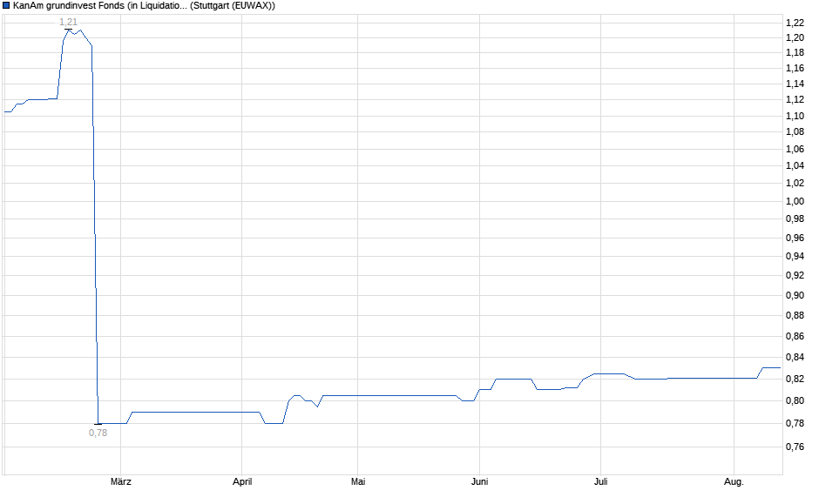Click the 0,80 price axis value

tap(795, 400)
